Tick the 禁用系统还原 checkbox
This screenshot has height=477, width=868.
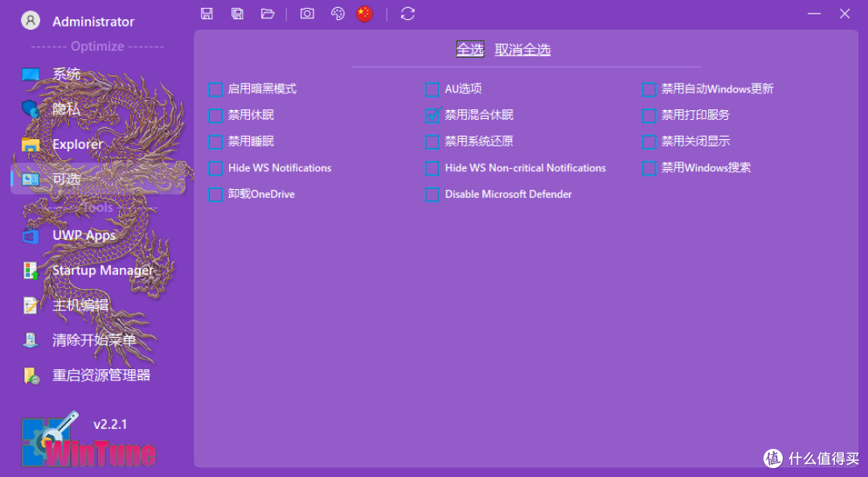pos(432,142)
